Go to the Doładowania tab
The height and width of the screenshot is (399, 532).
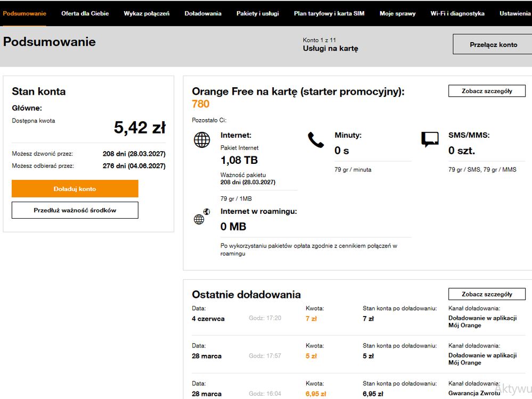(x=203, y=13)
